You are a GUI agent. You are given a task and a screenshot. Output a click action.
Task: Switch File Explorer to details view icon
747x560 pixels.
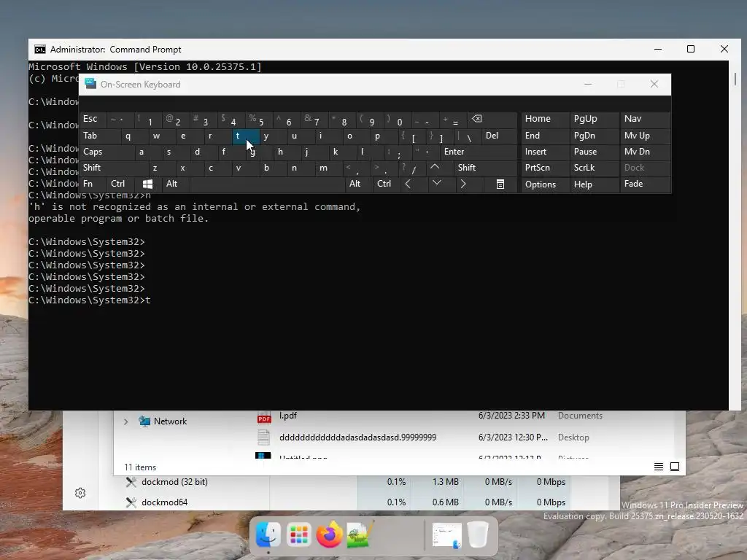(659, 467)
